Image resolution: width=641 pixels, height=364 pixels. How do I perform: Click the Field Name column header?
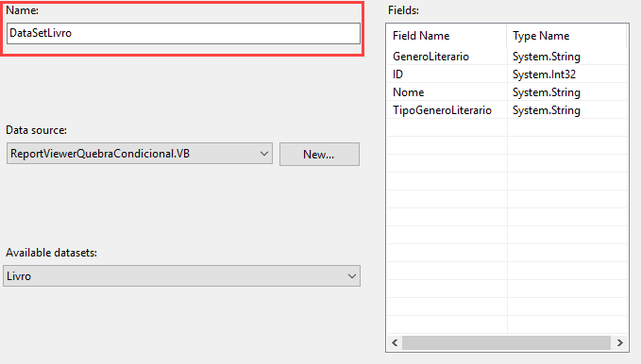(447, 36)
